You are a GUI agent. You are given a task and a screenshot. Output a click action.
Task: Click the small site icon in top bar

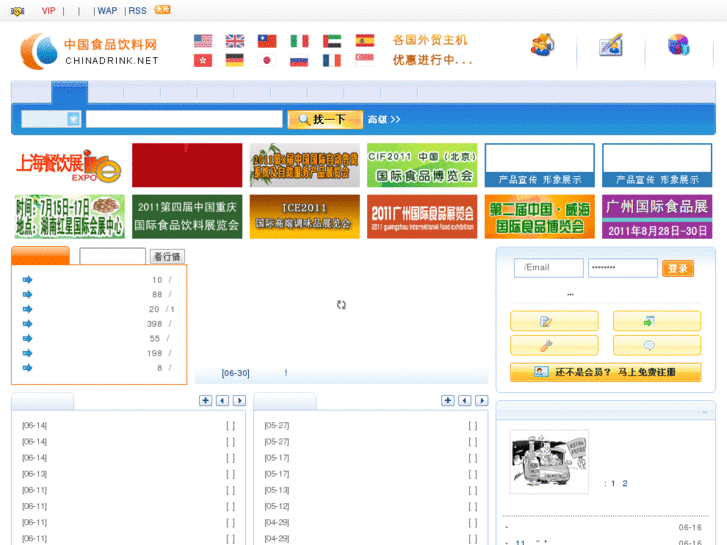coord(18,11)
